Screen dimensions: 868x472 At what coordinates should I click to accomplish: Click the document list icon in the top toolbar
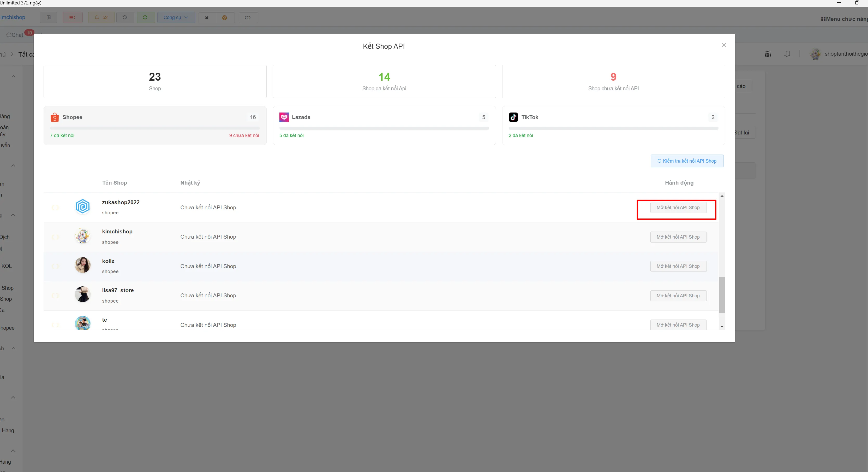49,17
